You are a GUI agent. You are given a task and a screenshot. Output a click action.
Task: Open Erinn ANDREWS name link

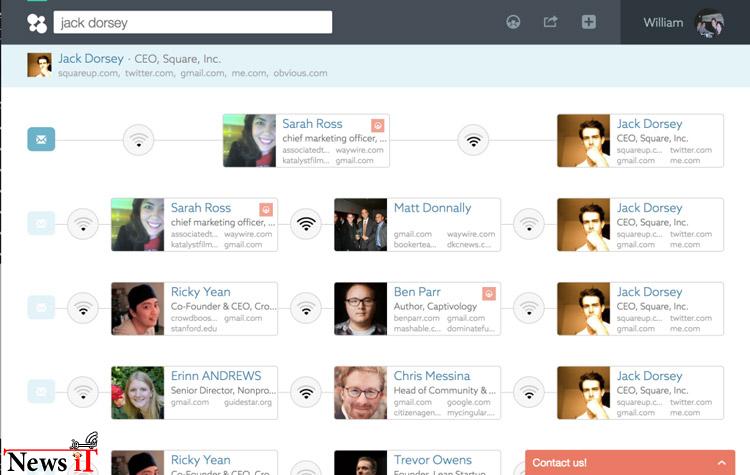point(216,376)
